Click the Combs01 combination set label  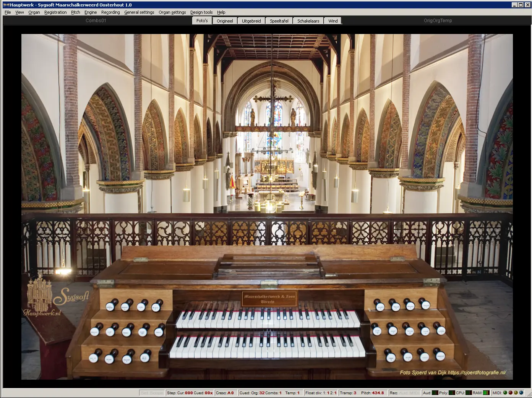(96, 21)
